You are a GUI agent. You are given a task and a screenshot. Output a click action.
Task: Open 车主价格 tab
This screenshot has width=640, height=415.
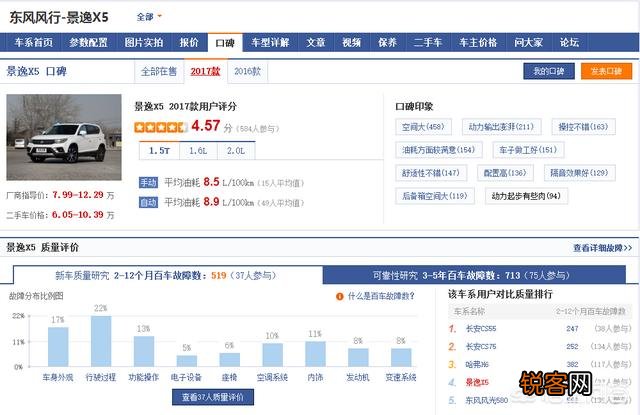click(478, 42)
